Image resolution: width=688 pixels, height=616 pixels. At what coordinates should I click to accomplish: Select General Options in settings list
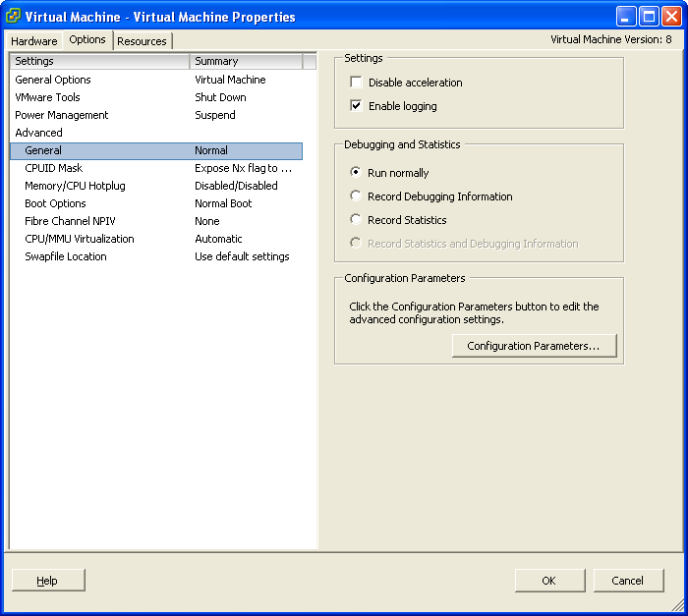tap(53, 80)
